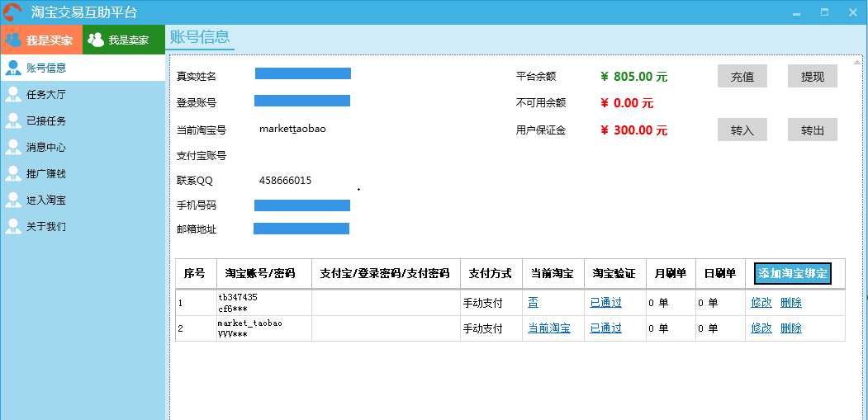This screenshot has width=868, height=420.
Task: Click the redacted 真实姓名 value field
Action: tap(303, 73)
